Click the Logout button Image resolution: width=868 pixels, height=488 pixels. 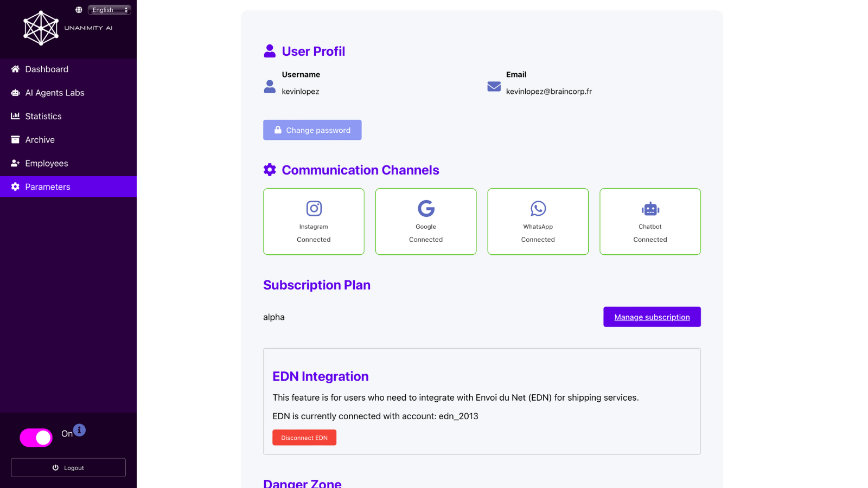pyautogui.click(x=68, y=467)
